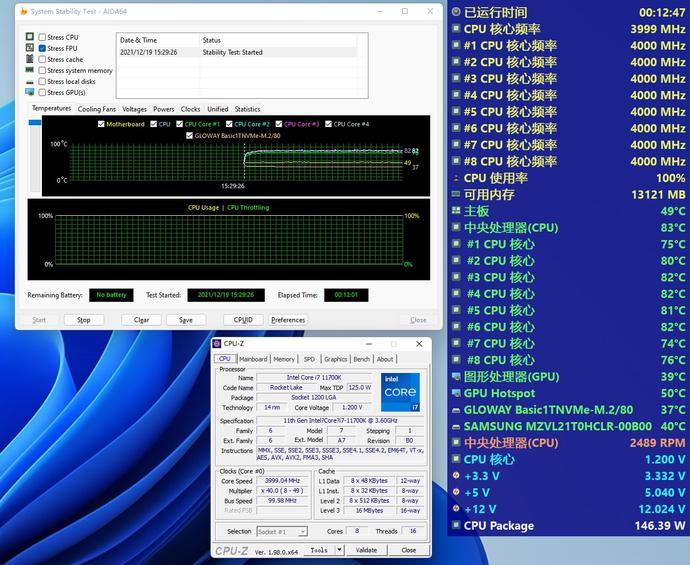Click the Close button in CPU-Z

409,550
